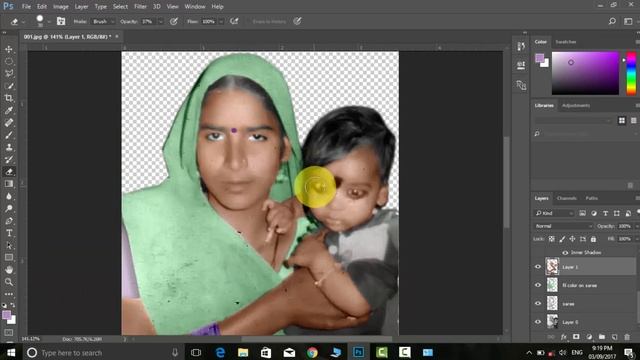Create a new adjustment layer
640x360 pixels.
pyautogui.click(x=589, y=337)
